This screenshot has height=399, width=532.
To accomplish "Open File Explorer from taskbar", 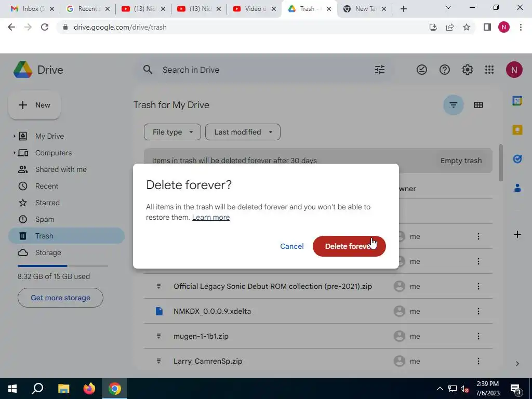I will click(63, 389).
